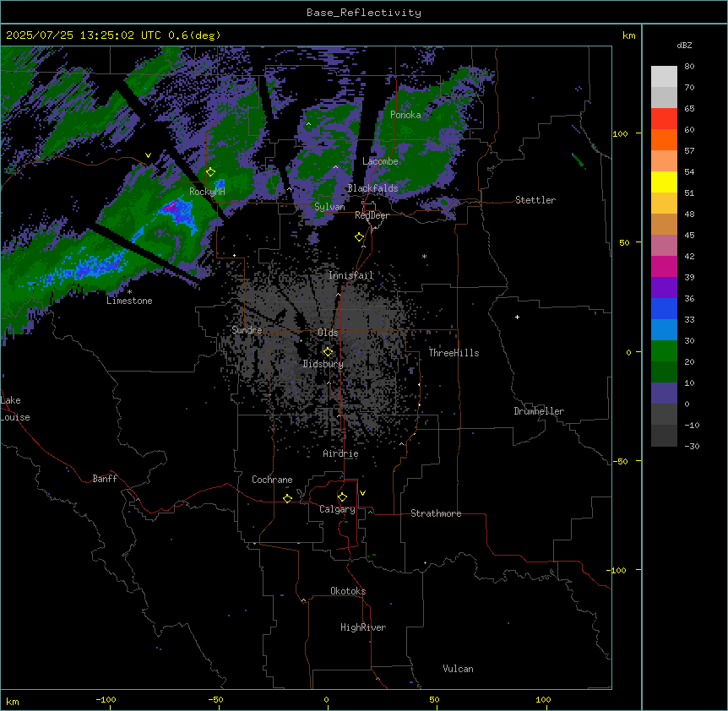Click the Didsbury town label
This screenshot has height=711, width=728.
coord(323,364)
